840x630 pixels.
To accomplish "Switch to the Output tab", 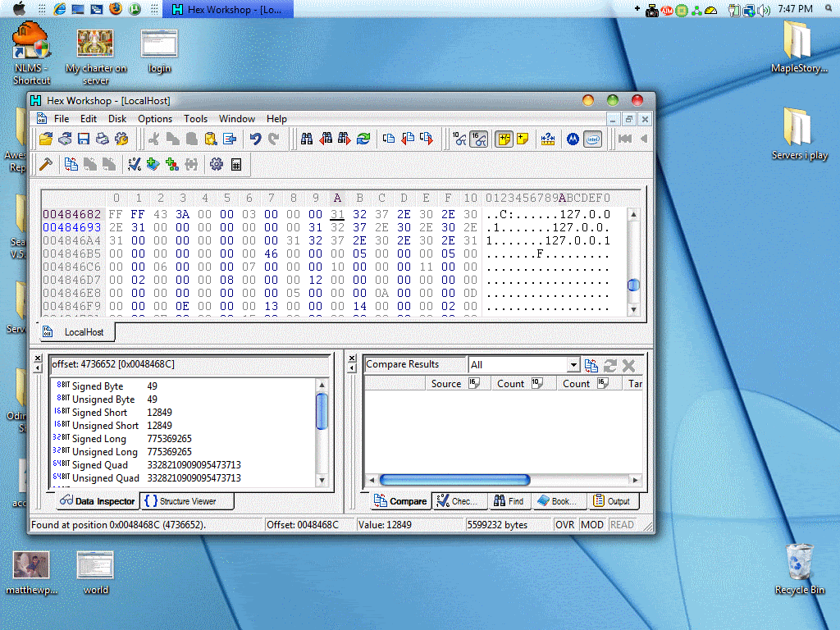I will pyautogui.click(x=612, y=501).
